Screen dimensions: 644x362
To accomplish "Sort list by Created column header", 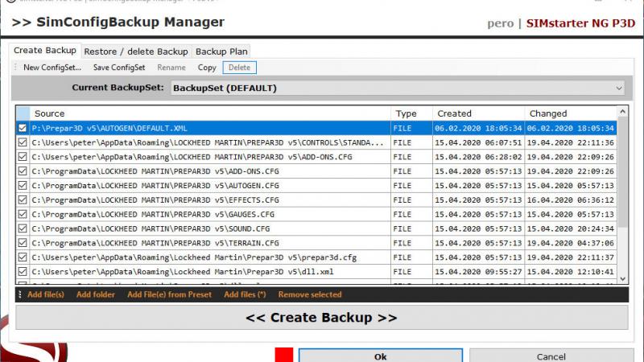I will pyautogui.click(x=478, y=113).
